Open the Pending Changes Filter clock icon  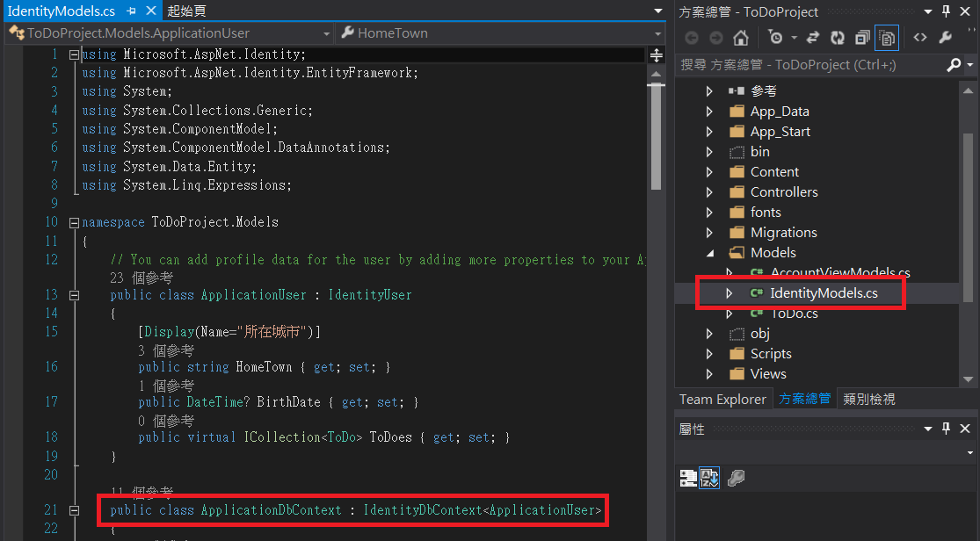point(775,38)
